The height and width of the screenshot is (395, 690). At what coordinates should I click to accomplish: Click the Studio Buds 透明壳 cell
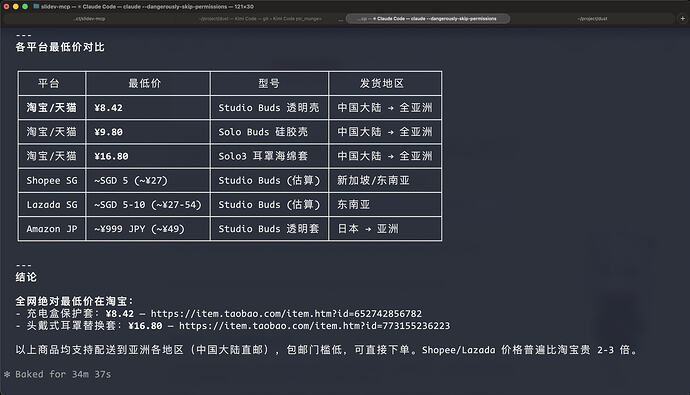coord(268,108)
